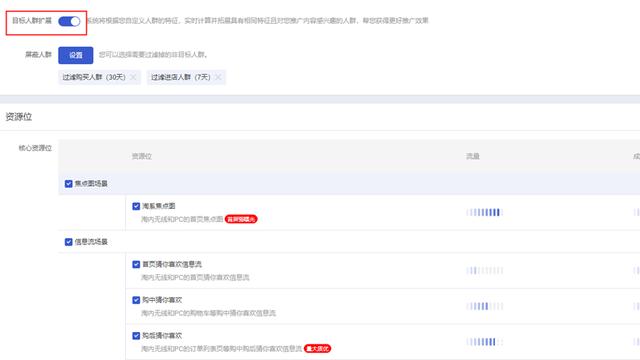Click the 购后猜你喜欢 description about 订单列表页
The height and width of the screenshot is (360, 640).
point(221,349)
